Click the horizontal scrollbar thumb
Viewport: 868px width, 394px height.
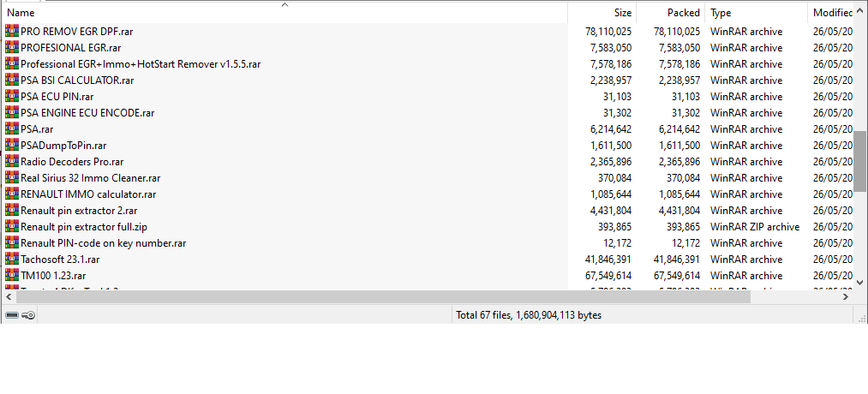tap(383, 297)
